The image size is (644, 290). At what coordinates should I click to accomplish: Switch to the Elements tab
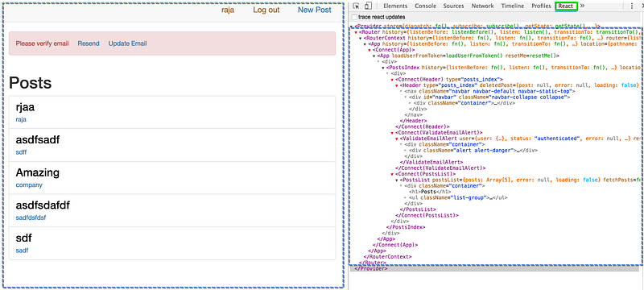395,6
